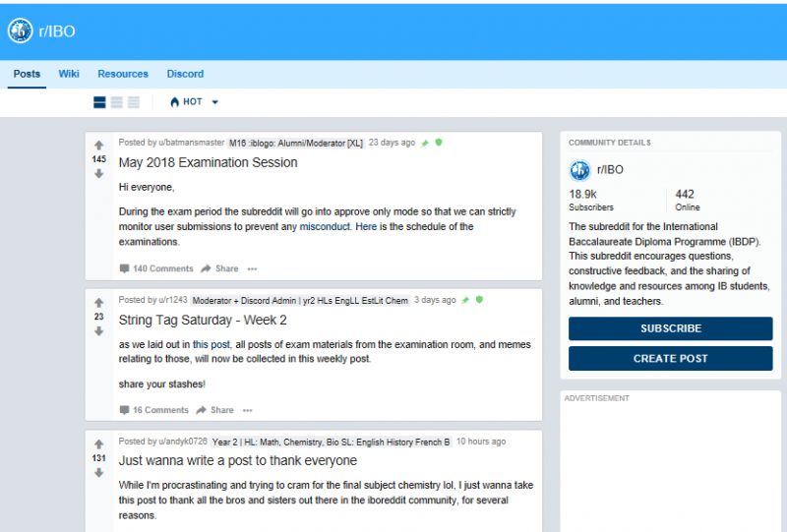This screenshot has width=787, height=532.
Task: Open Just wanna write a post title
Action: [x=237, y=461]
